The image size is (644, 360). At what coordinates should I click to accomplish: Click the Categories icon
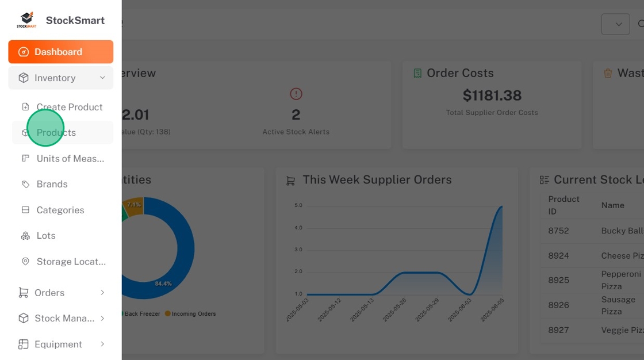[x=25, y=210]
